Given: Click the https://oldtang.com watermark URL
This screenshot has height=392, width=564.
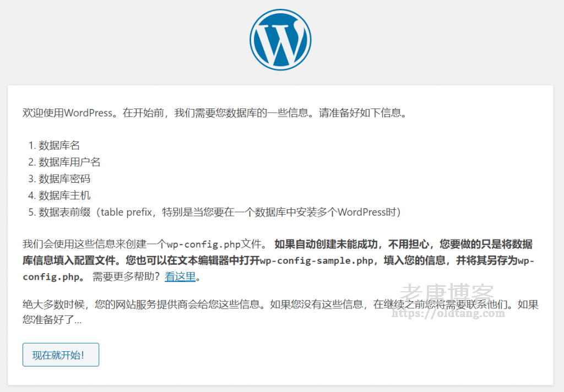Looking at the screenshot, I should coord(447,314).
